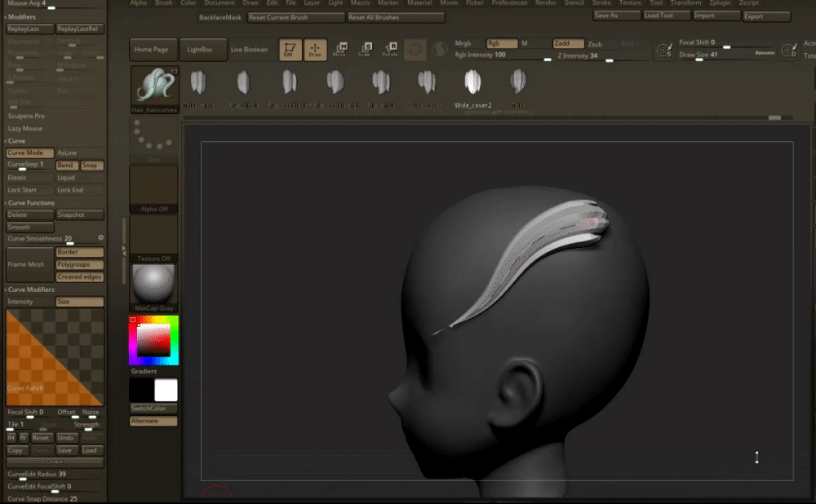Click the brush size S icon
This screenshot has height=504, width=816.
click(x=664, y=50)
